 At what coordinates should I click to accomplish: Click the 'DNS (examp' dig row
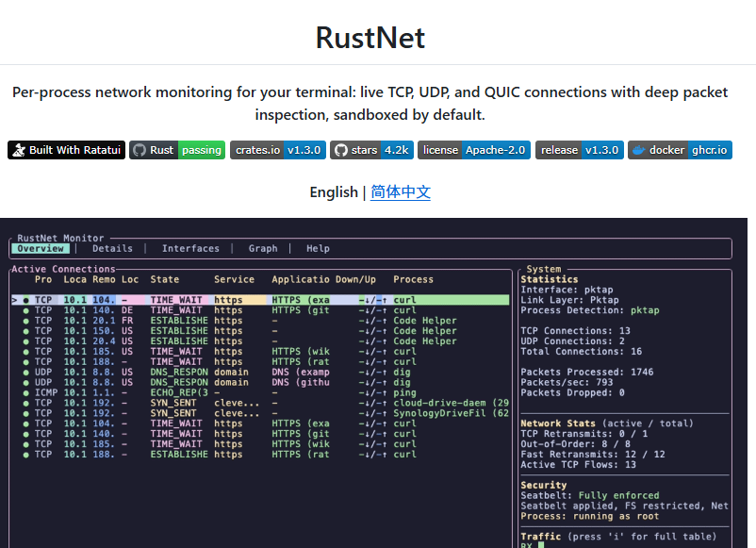pos(260,372)
